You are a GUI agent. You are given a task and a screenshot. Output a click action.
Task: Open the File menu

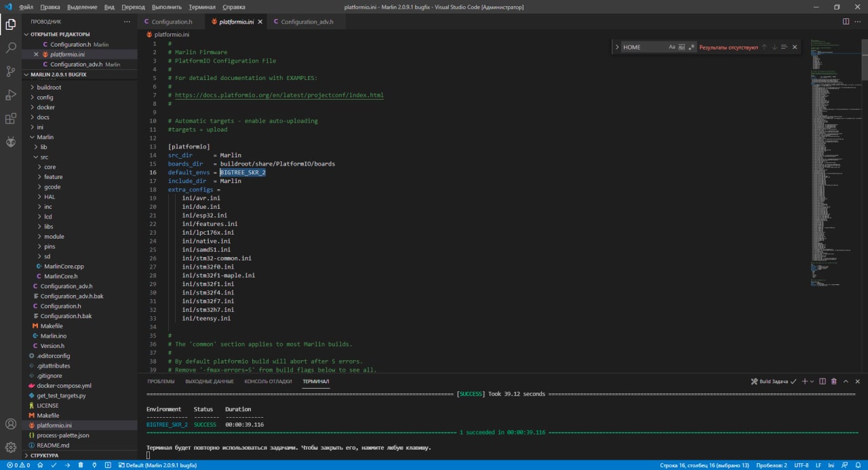pyautogui.click(x=26, y=7)
